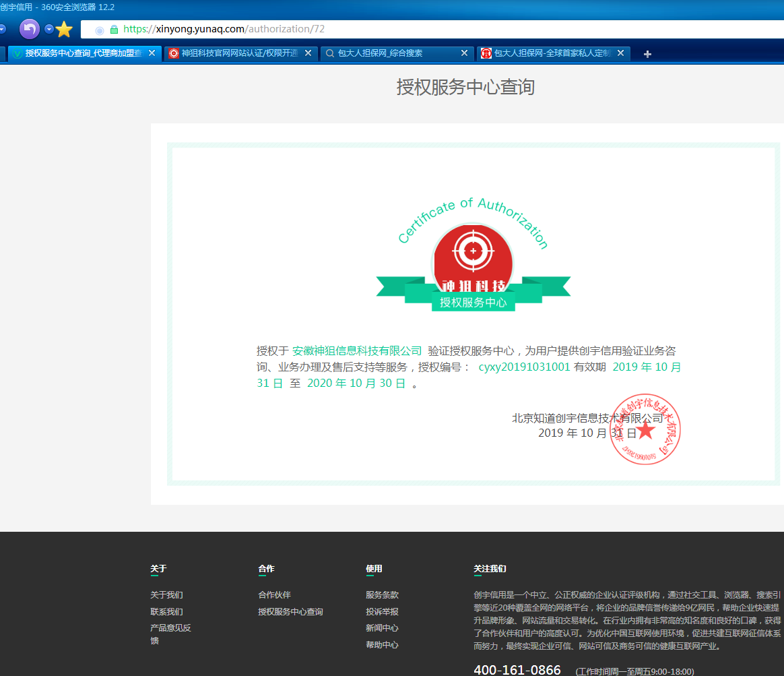Close the 神狙科技官网 tab
Image resolution: width=784 pixels, height=676 pixels.
click(308, 53)
